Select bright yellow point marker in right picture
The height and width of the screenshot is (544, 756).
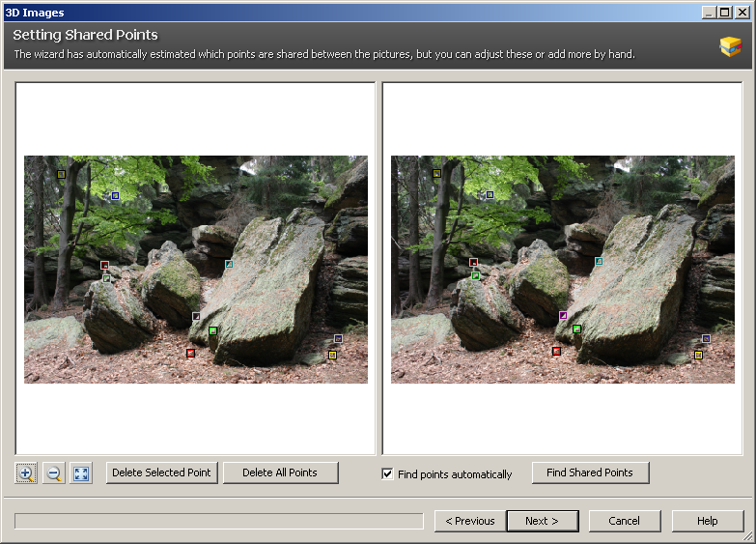[x=698, y=355]
